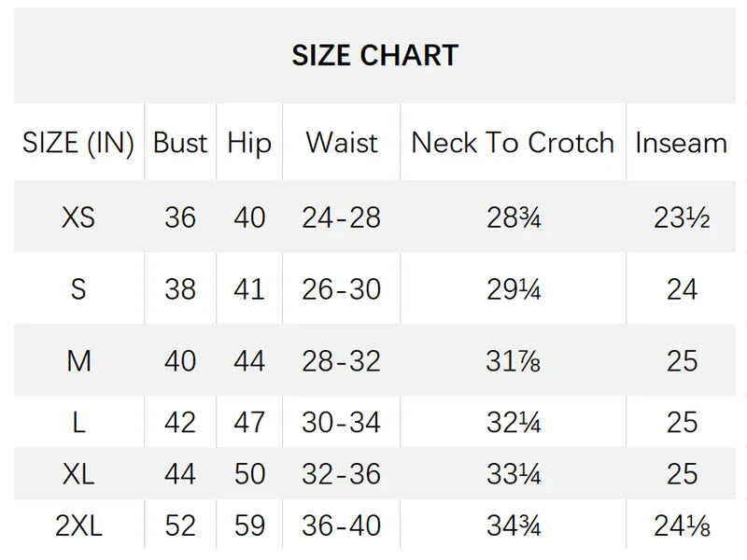Select the L size row label
Screen dimensions: 747x560
click(x=78, y=423)
